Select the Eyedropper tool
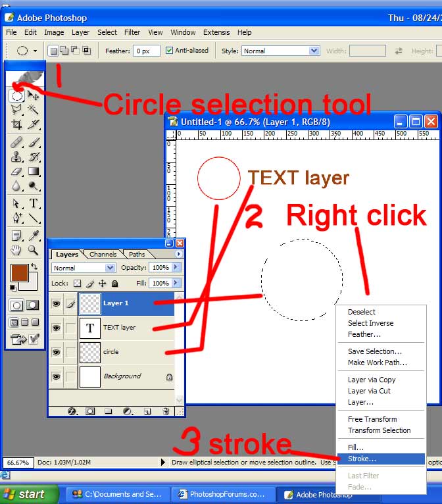 34,235
